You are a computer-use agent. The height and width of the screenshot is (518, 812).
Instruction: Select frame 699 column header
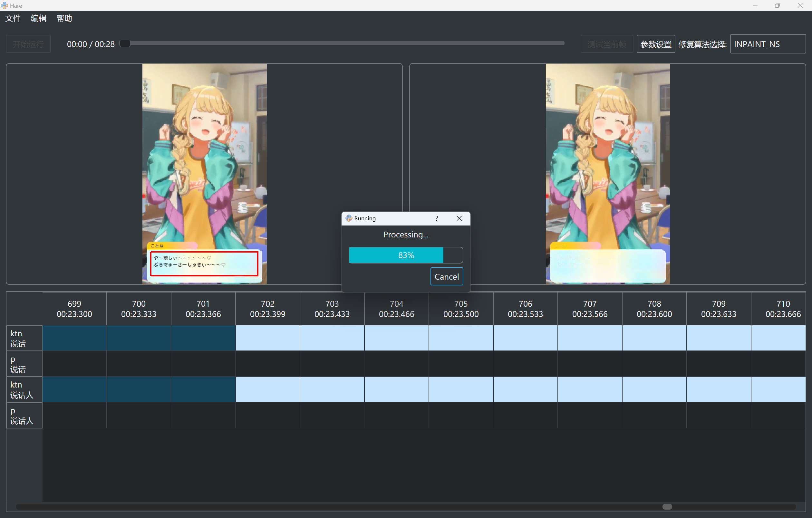pos(74,309)
